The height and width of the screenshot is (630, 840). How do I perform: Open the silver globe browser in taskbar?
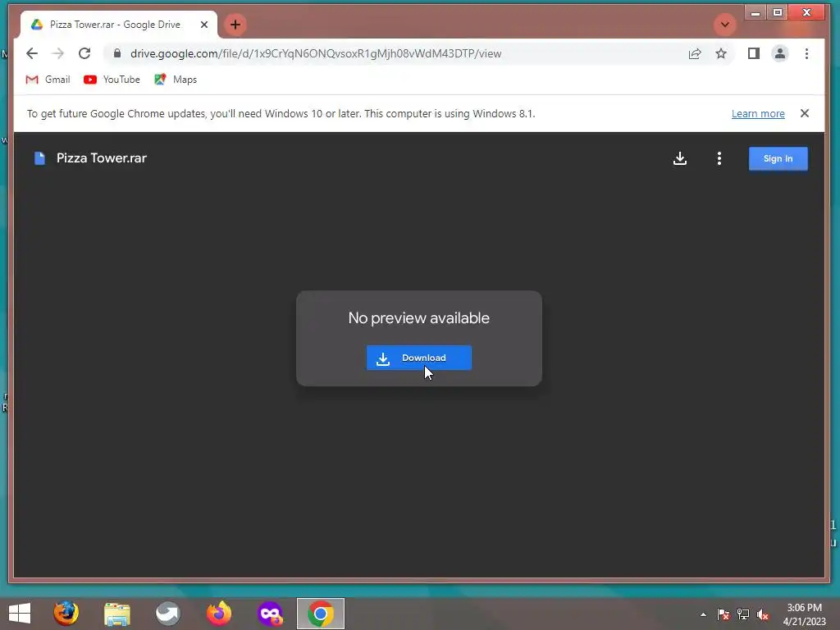click(x=167, y=614)
